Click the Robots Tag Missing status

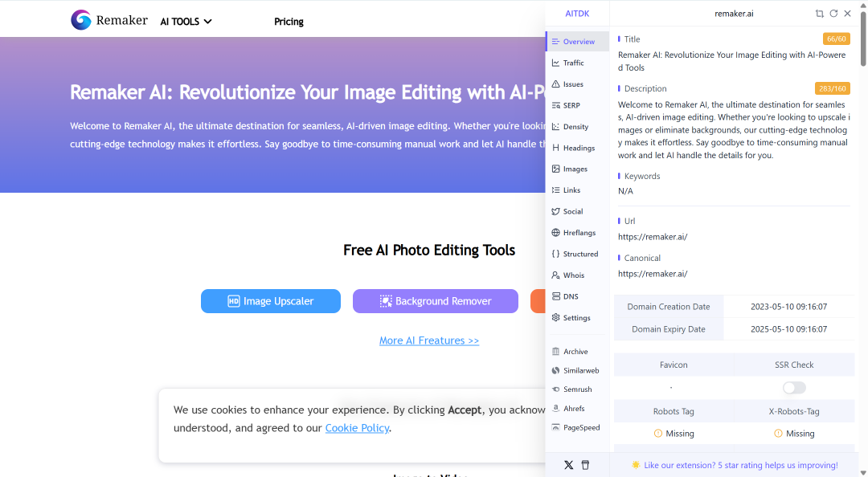pyautogui.click(x=674, y=434)
